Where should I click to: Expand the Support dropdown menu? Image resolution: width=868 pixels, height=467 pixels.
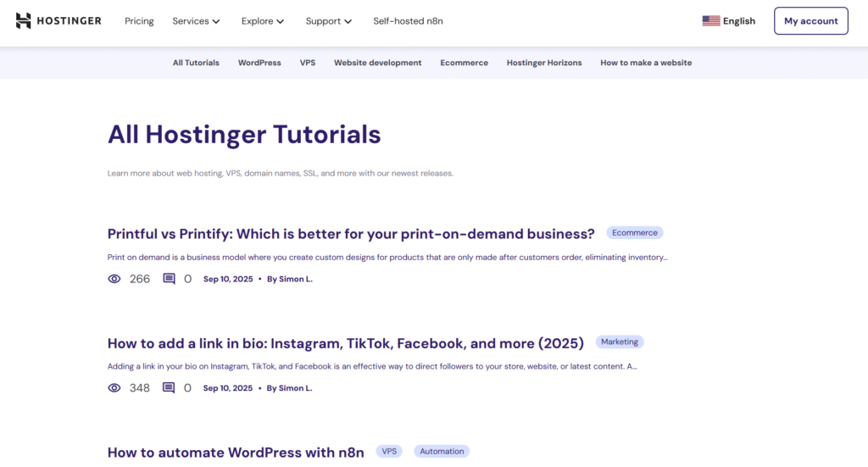point(328,21)
